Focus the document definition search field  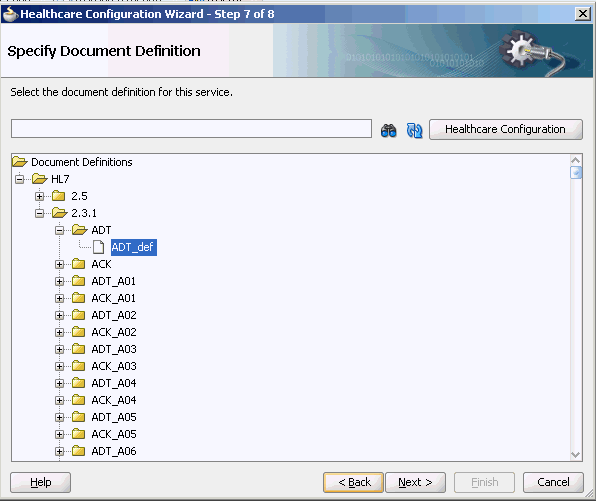[192, 128]
